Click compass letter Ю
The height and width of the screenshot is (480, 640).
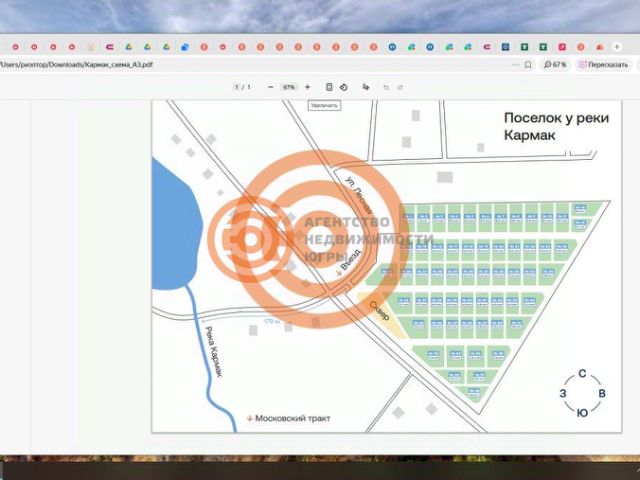click(582, 413)
